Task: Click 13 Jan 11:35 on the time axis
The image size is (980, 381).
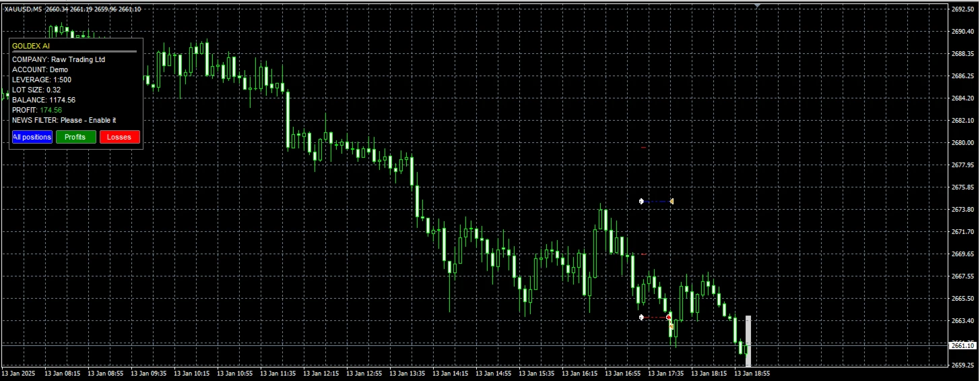Action: (x=277, y=373)
